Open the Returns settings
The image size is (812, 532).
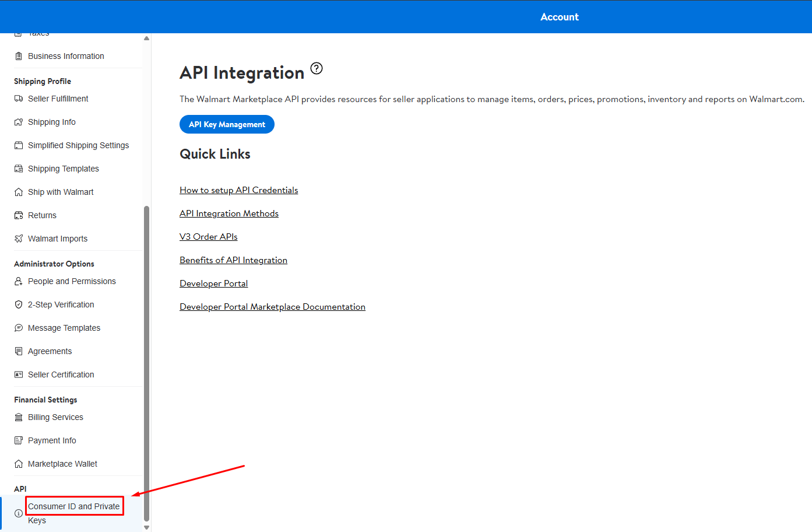pos(42,215)
